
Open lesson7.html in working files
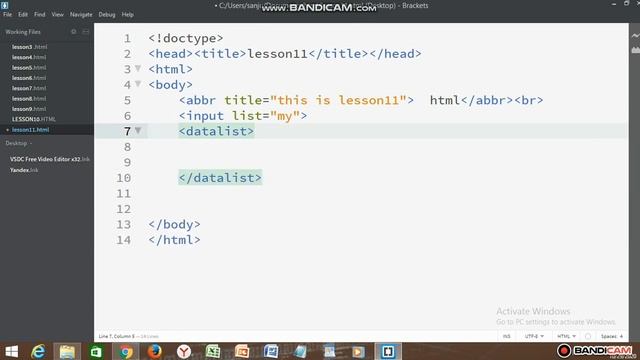(29, 88)
